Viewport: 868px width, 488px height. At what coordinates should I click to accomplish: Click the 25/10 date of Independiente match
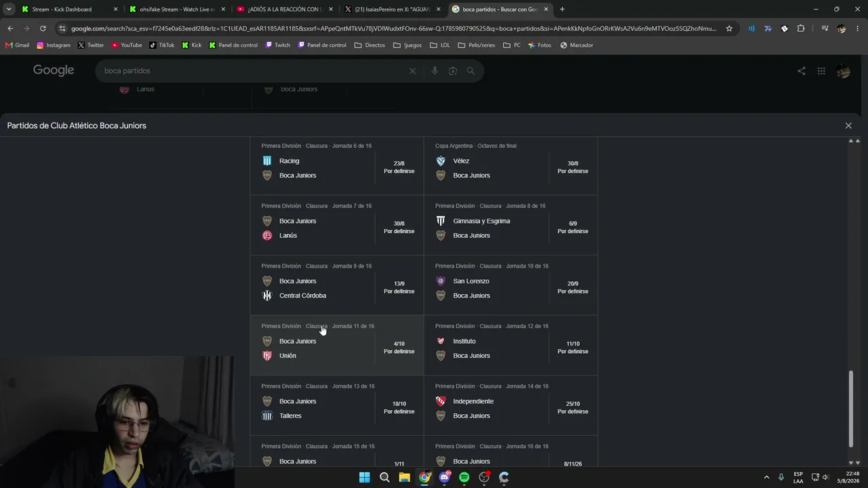[573, 404]
